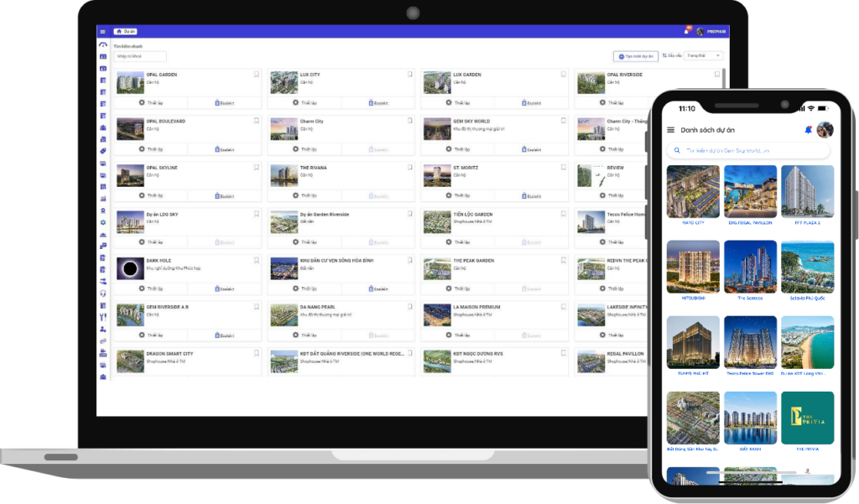Click Thiết lập on THE RIVANA card
859x504 pixels.
[304, 195]
